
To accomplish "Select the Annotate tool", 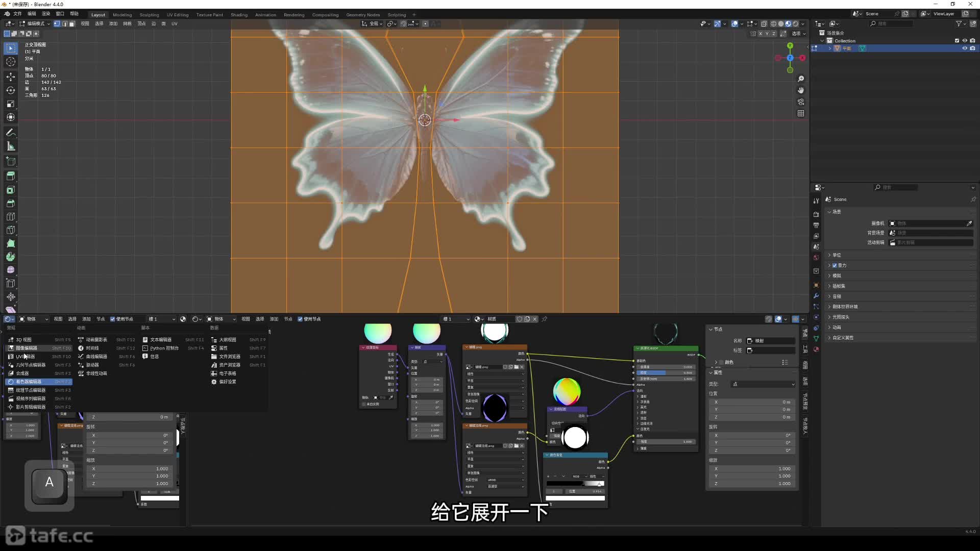I will tap(11, 133).
